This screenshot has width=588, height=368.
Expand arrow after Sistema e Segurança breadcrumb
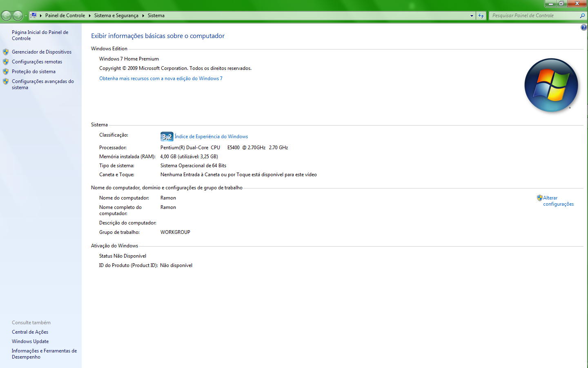point(143,16)
